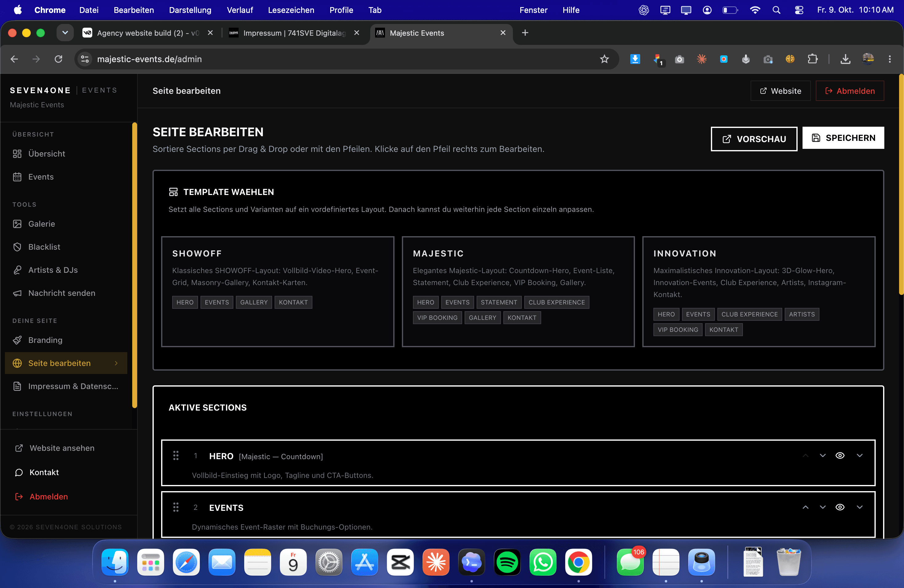Move the EVENTS section up
This screenshot has height=588, width=904.
click(x=805, y=507)
